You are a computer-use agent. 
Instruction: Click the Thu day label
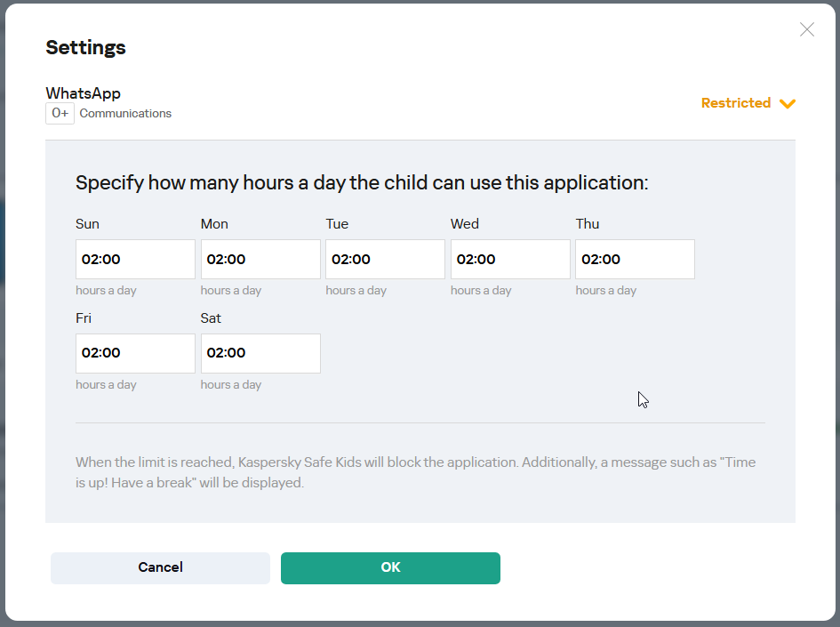pyautogui.click(x=587, y=224)
